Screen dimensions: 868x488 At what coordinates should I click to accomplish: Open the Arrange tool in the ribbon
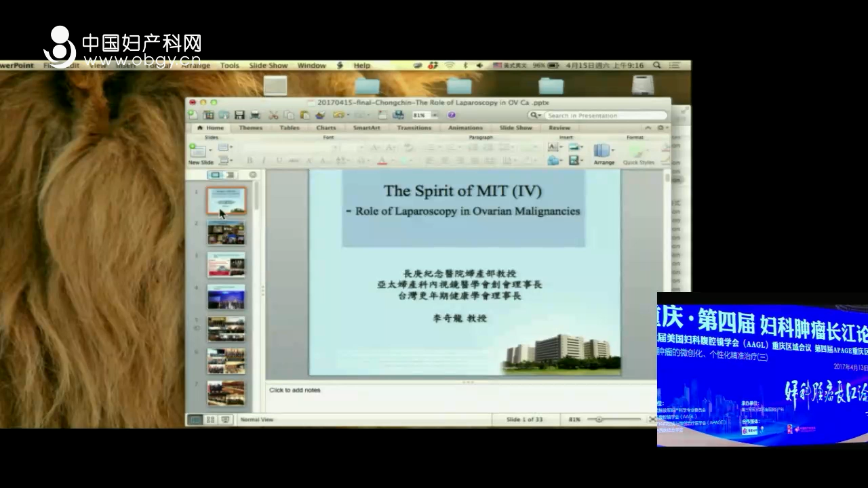603,153
